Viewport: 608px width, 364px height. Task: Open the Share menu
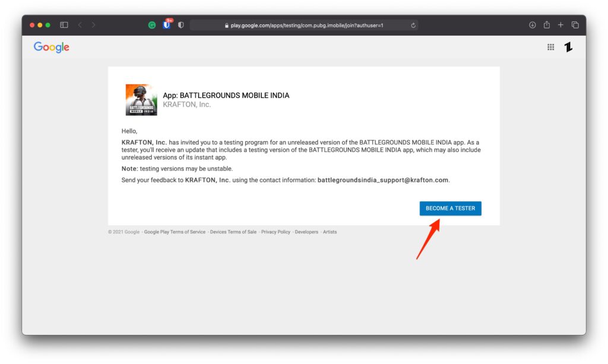coord(547,25)
